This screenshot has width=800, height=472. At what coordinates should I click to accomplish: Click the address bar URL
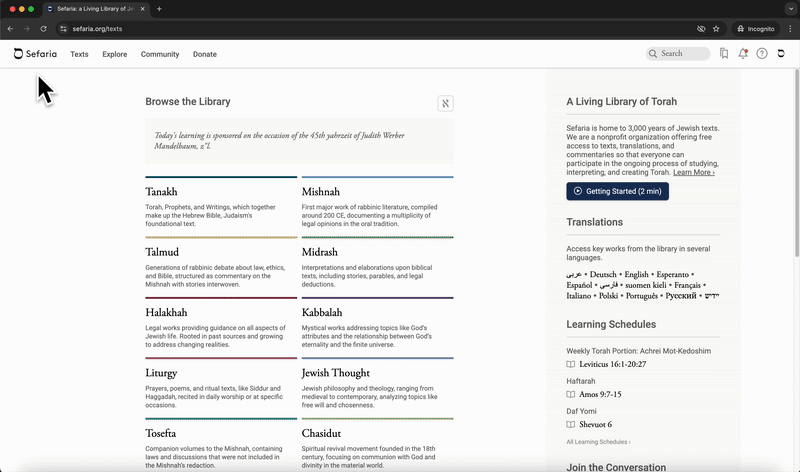(x=97, y=29)
